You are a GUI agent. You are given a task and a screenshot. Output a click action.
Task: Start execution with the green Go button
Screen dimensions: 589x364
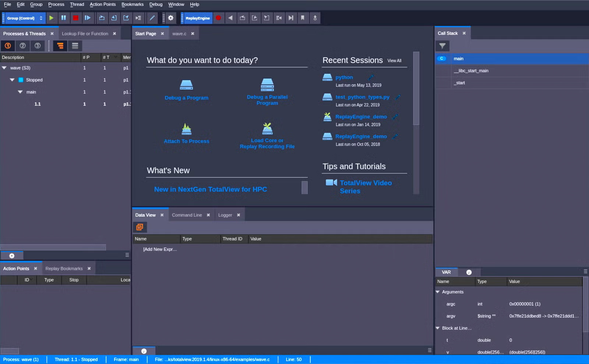[51, 18]
